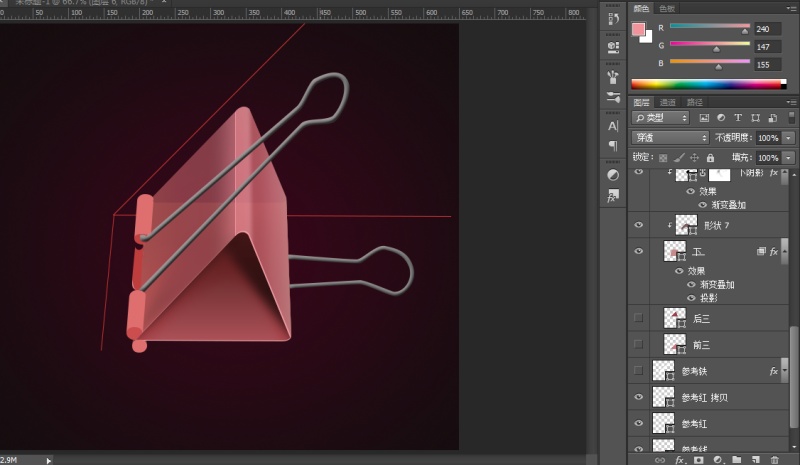Open the 填充 fill slider arrow
This screenshot has width=800, height=465.
pyautogui.click(x=789, y=158)
